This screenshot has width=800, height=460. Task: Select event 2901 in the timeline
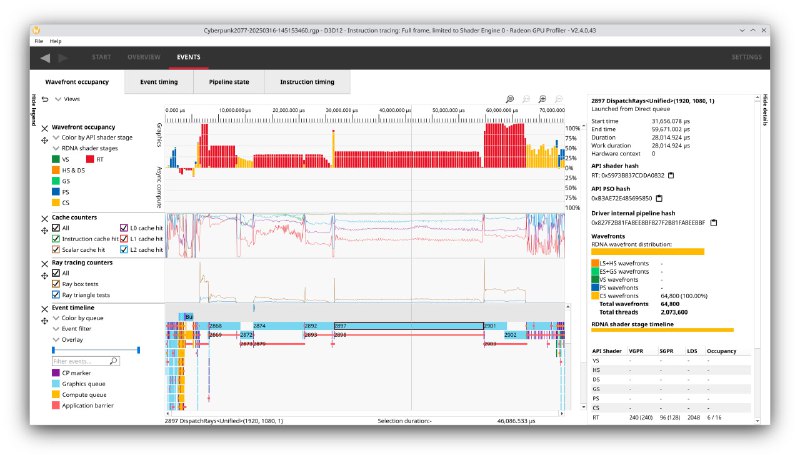tap(495, 326)
